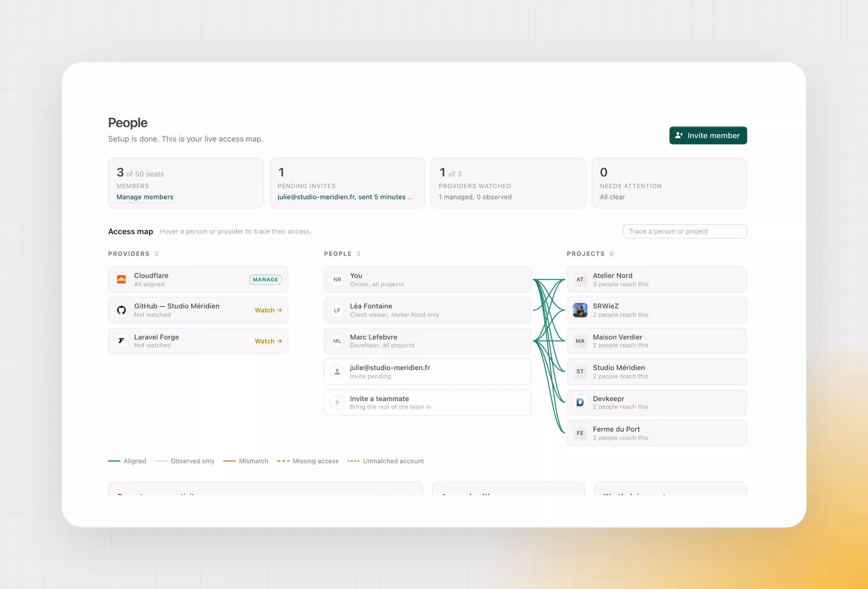The image size is (868, 589).
Task: Click the Missing access legend entry
Action: [308, 461]
